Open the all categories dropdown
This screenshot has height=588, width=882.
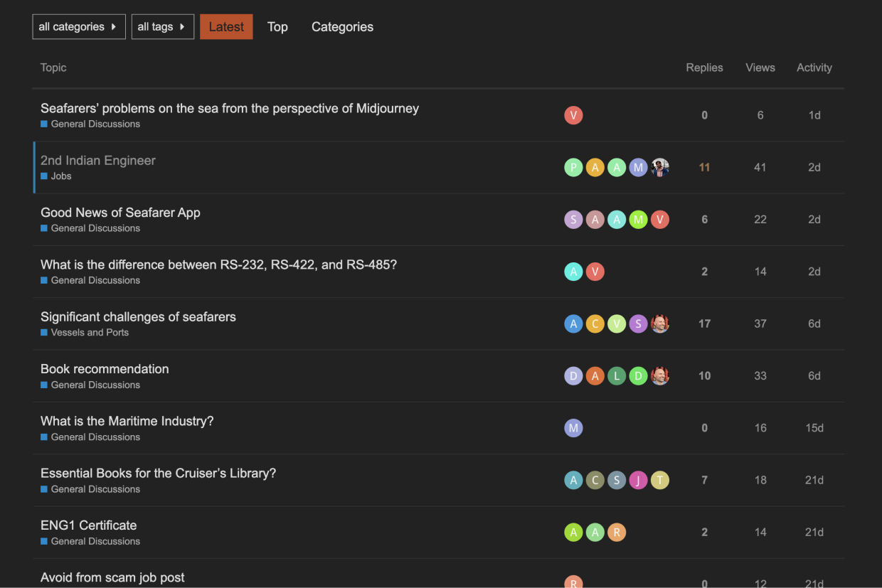coord(78,27)
